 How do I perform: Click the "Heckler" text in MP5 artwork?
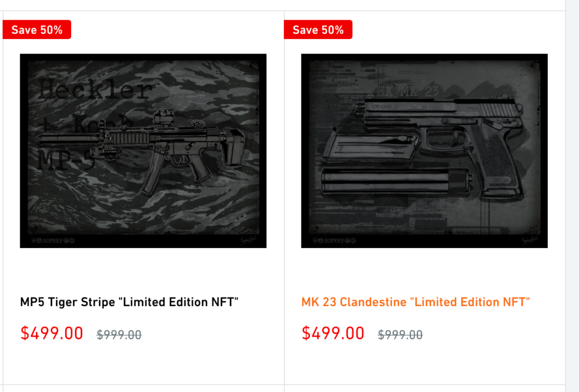point(96,90)
